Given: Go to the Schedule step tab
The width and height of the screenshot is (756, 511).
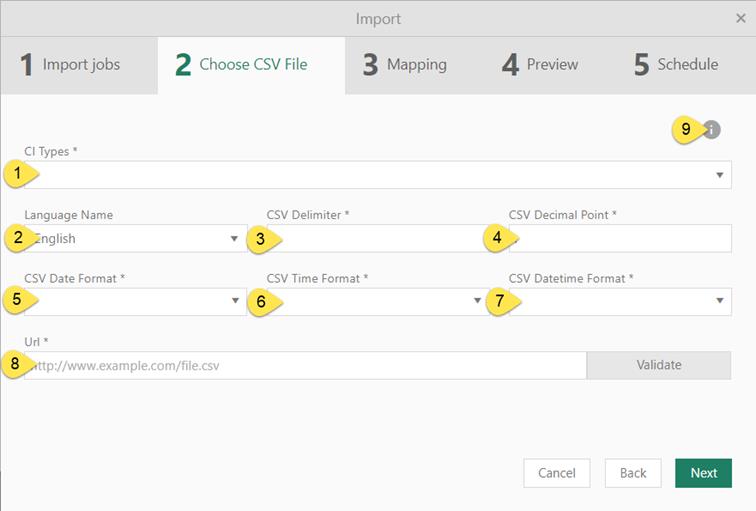Looking at the screenshot, I should [676, 65].
